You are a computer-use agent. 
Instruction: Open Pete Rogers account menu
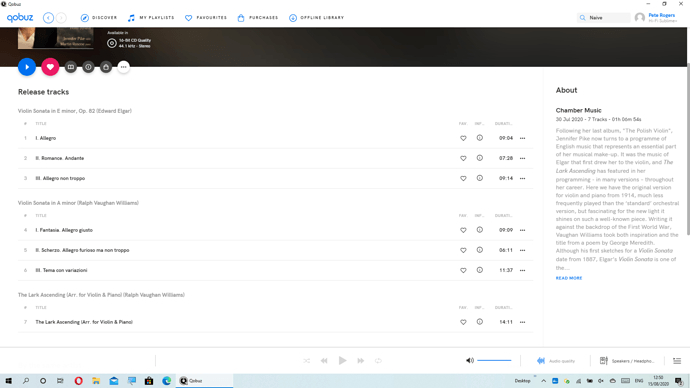point(661,18)
